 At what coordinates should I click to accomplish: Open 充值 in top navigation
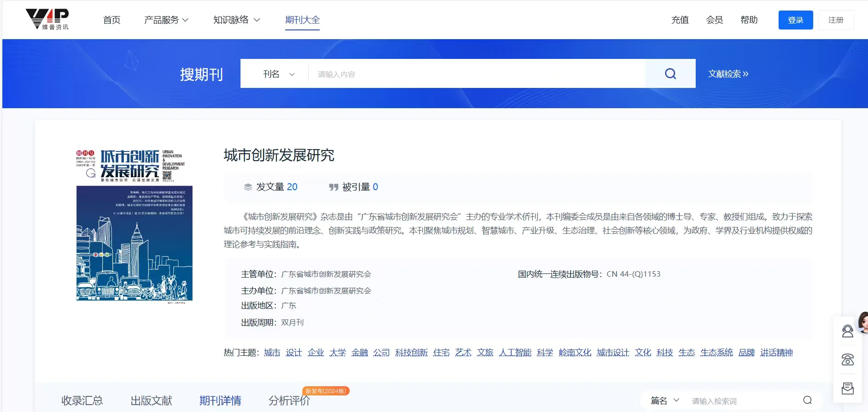(x=680, y=20)
